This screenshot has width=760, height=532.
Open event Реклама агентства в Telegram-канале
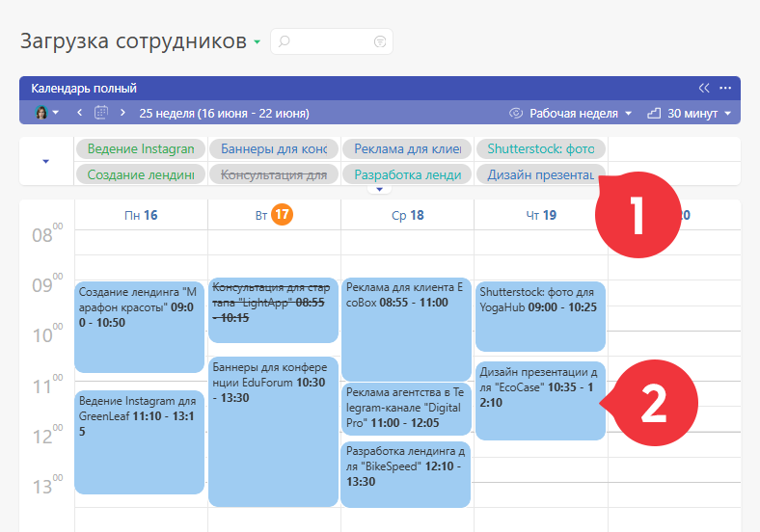pos(406,409)
